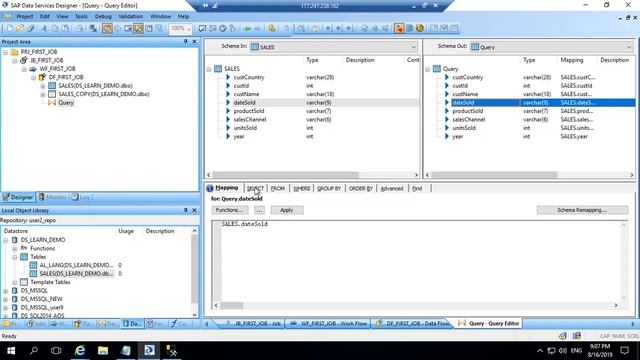Click the ellipsis button beside Functions
This screenshot has height=360, width=640.
click(x=259, y=210)
